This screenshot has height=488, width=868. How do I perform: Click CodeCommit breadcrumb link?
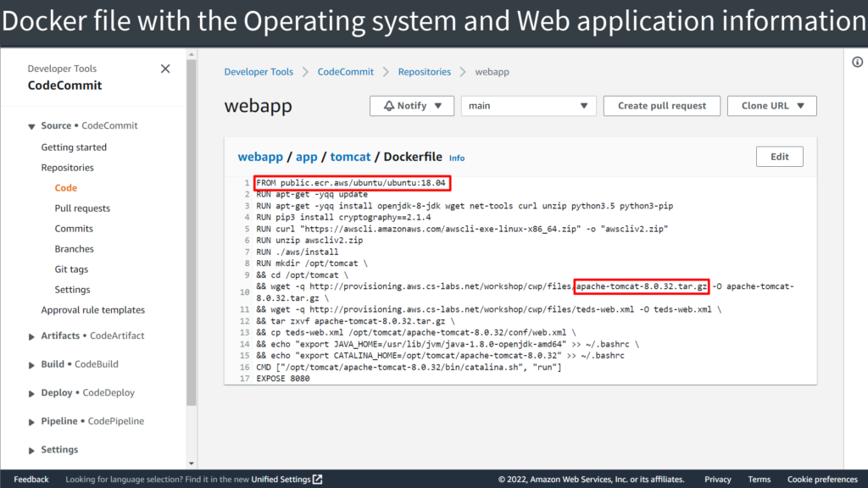pos(346,72)
